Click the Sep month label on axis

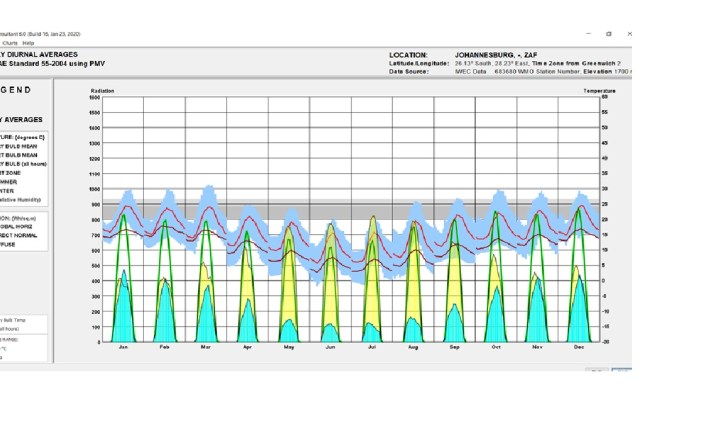tap(454, 348)
